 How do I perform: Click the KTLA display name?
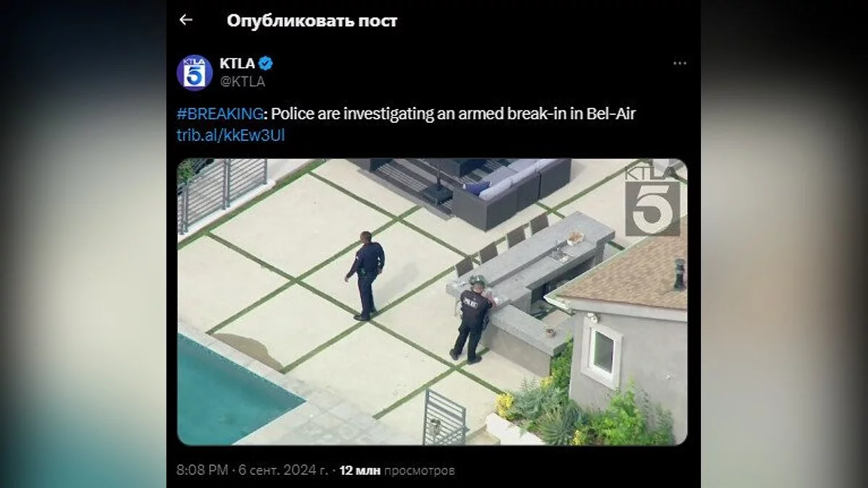click(x=237, y=63)
